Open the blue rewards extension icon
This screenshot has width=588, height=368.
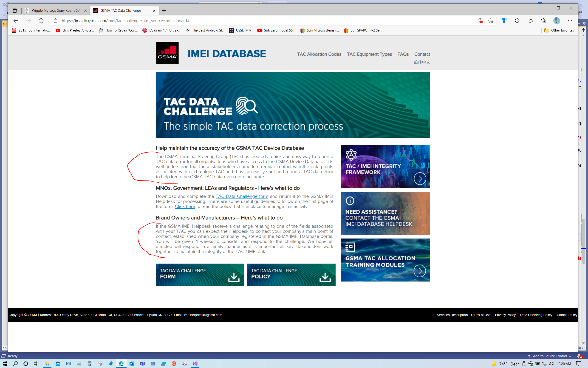coord(504,21)
